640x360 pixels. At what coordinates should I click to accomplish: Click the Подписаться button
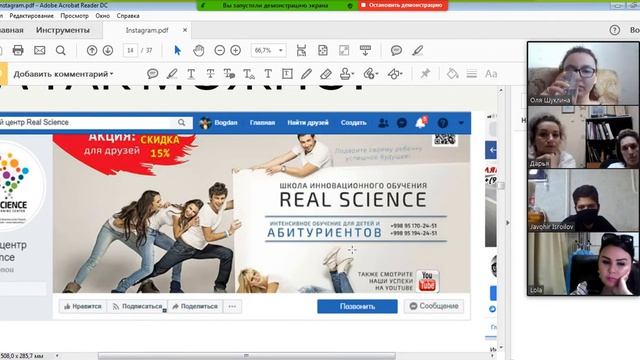coord(138,306)
